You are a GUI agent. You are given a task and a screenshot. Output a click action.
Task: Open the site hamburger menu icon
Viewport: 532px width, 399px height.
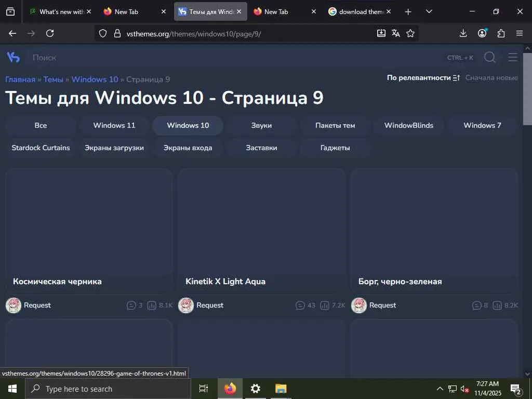tap(513, 57)
